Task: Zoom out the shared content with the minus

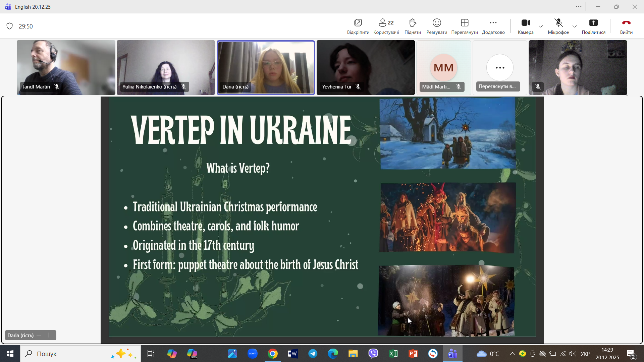Action: 39,335
